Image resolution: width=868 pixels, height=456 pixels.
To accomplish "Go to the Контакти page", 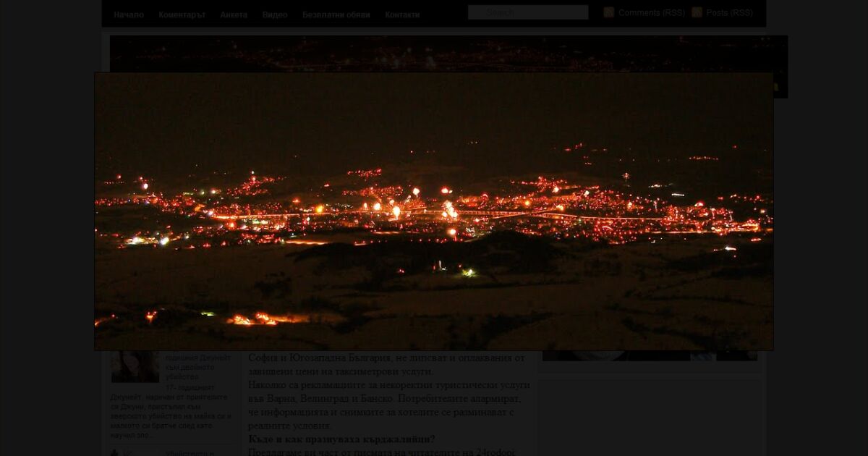I will (x=402, y=14).
